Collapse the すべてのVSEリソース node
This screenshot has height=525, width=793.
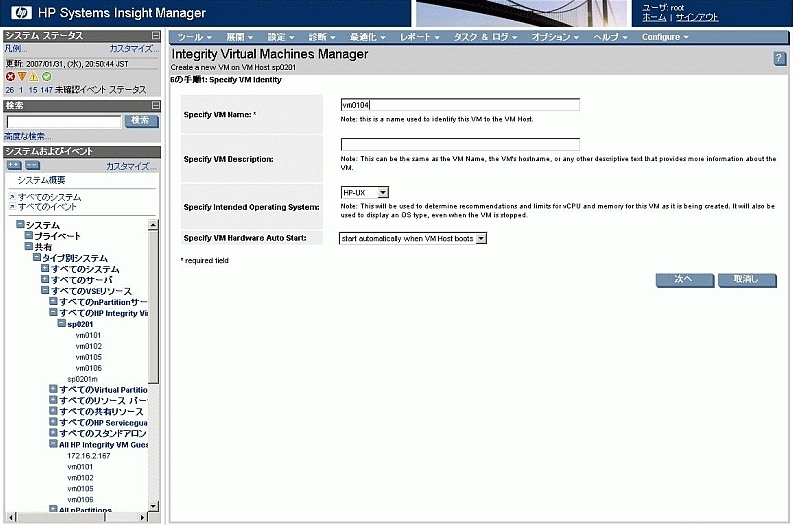pyautogui.click(x=45, y=290)
